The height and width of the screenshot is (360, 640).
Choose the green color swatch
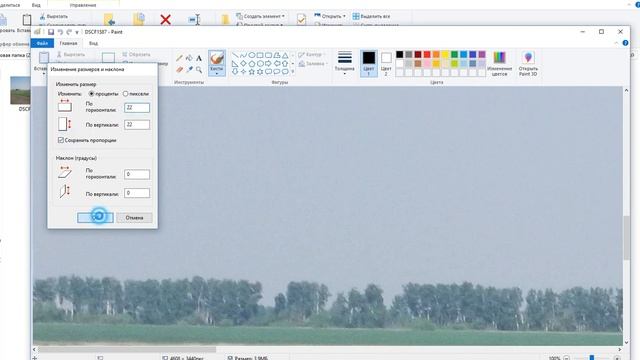pos(454,54)
